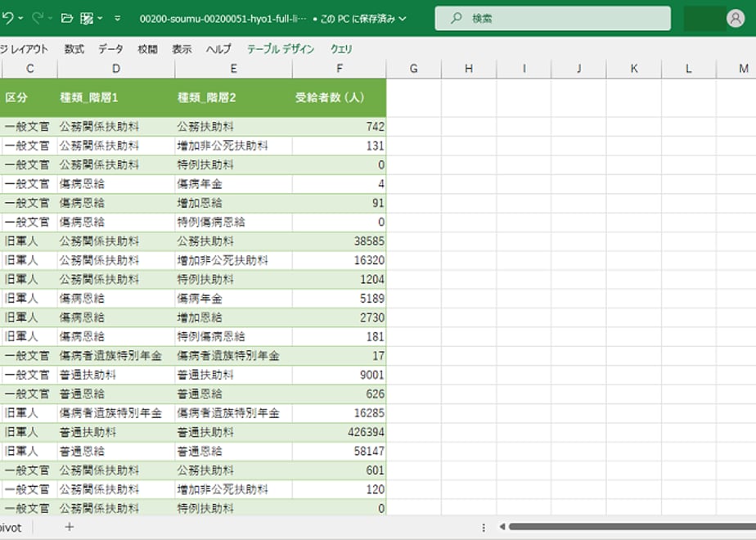Click the horizontal scrollbar left arrow
This screenshot has height=540, width=756.
pos(502,527)
